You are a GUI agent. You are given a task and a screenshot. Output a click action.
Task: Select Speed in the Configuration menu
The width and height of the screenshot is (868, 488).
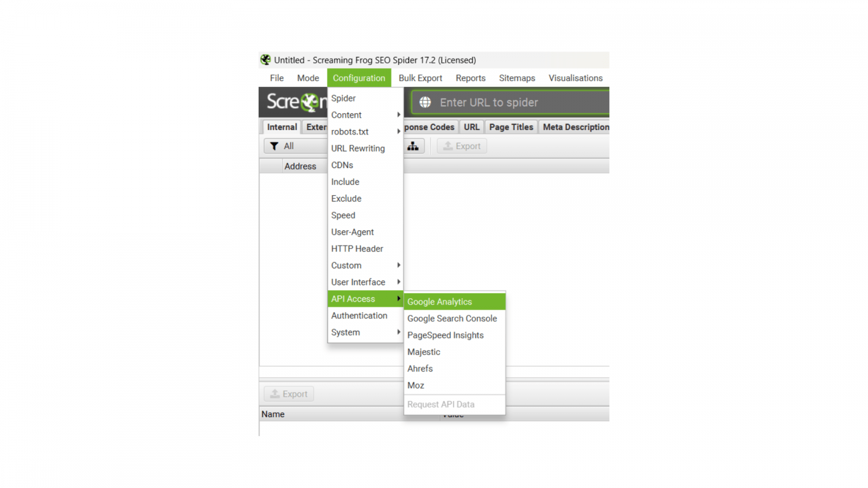tap(365, 216)
